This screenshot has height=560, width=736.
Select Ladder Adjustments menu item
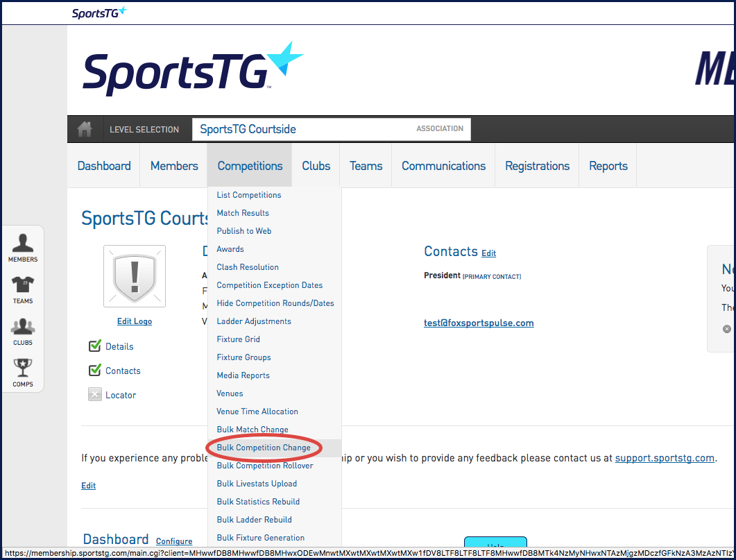coord(254,321)
